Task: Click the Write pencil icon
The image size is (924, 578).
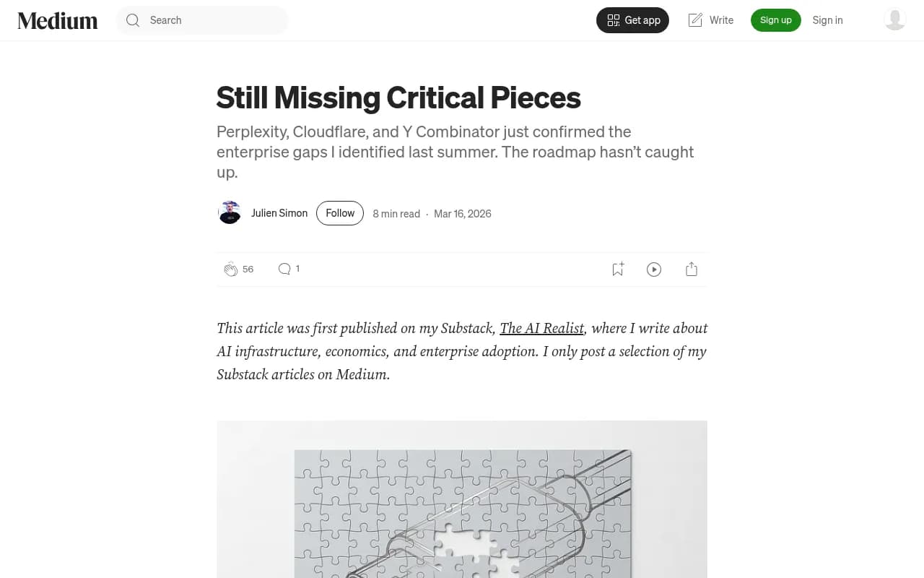Action: pyautogui.click(x=695, y=20)
